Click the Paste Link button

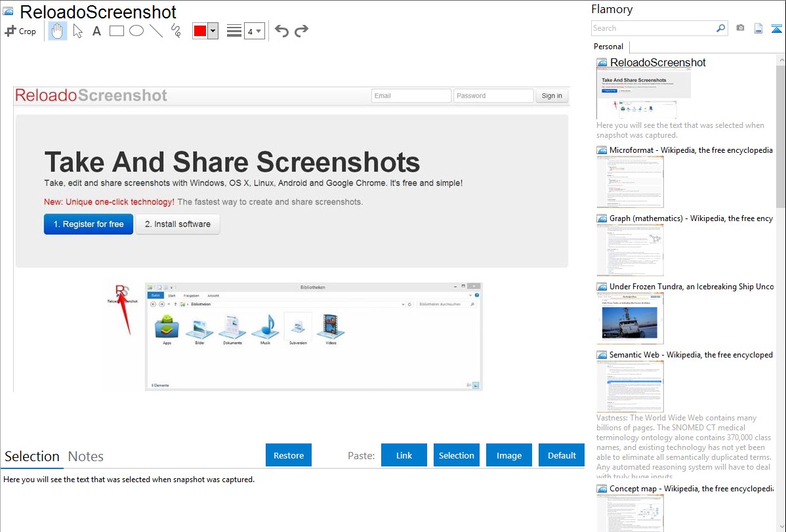pyautogui.click(x=404, y=455)
